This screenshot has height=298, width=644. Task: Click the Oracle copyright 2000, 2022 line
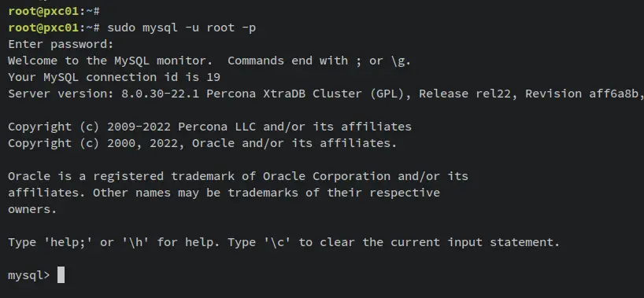tap(202, 143)
